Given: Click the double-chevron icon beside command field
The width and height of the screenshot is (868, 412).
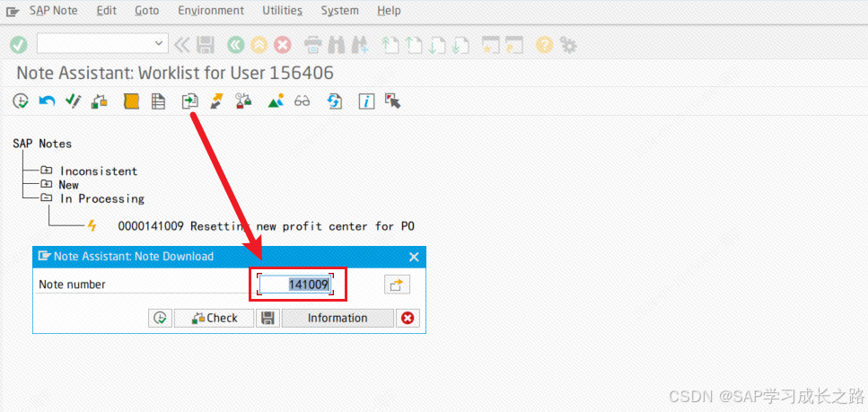Looking at the screenshot, I should [x=181, y=44].
